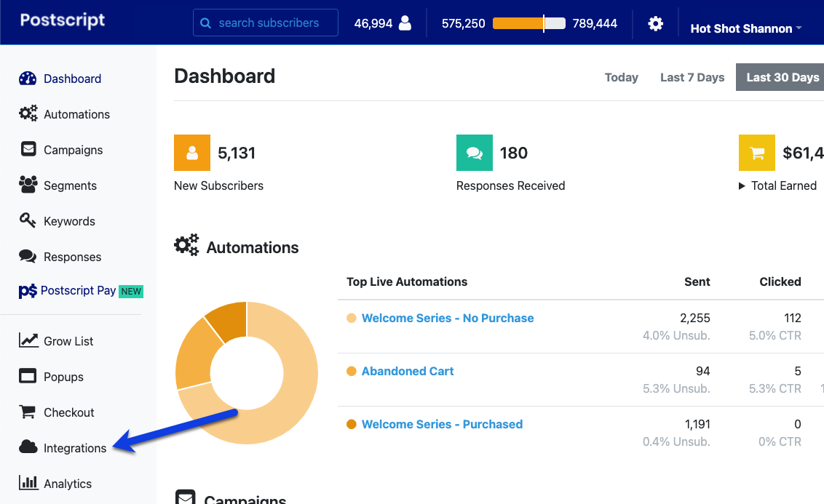Click the Top Live Automations heading
The image size is (824, 504).
[x=407, y=282]
